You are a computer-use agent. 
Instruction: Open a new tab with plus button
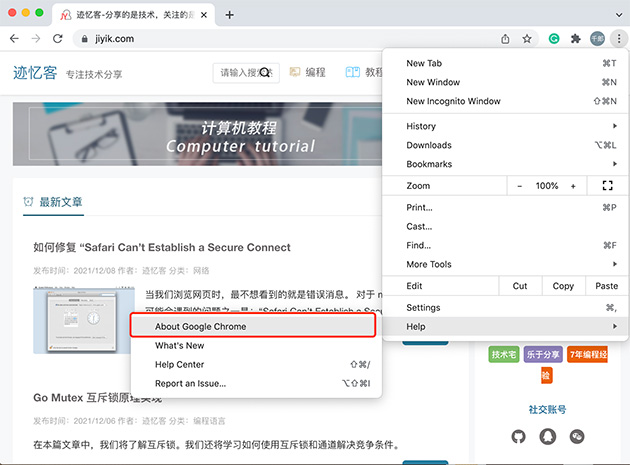(229, 15)
